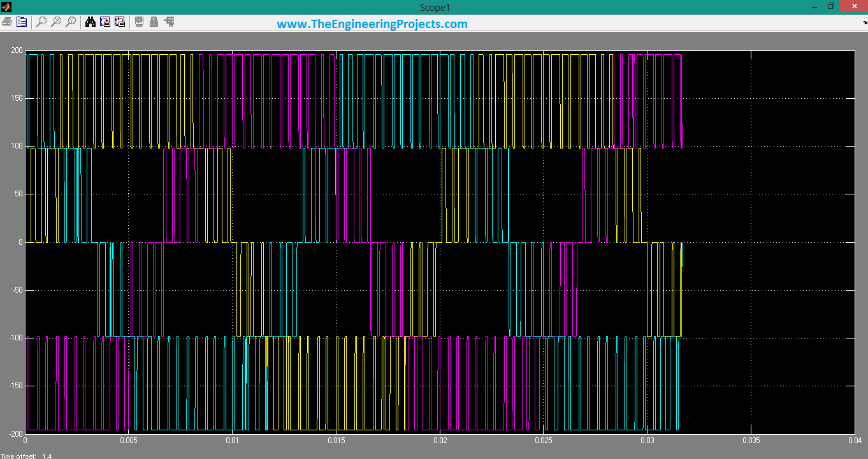
Task: Click the 0.035 time axis label
Action: click(751, 441)
